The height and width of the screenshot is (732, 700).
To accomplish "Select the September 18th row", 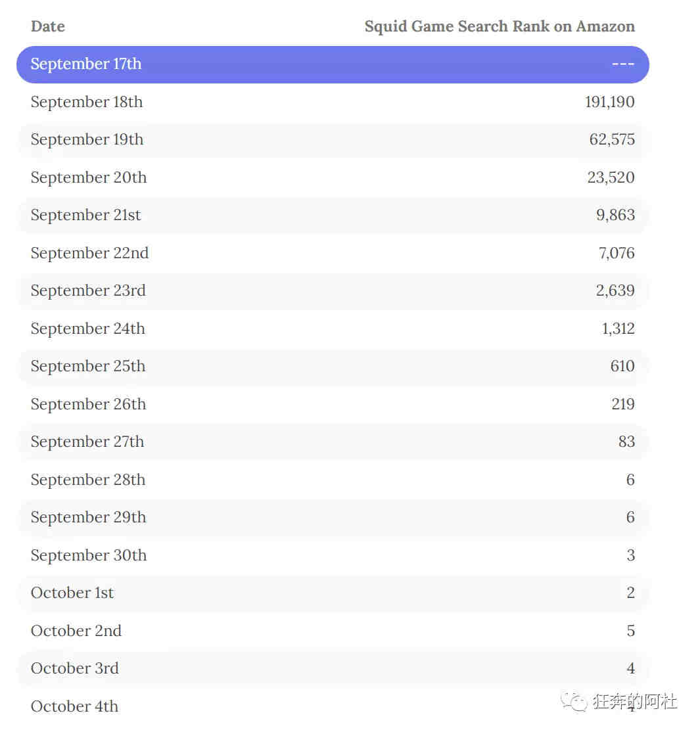I will tap(333, 102).
